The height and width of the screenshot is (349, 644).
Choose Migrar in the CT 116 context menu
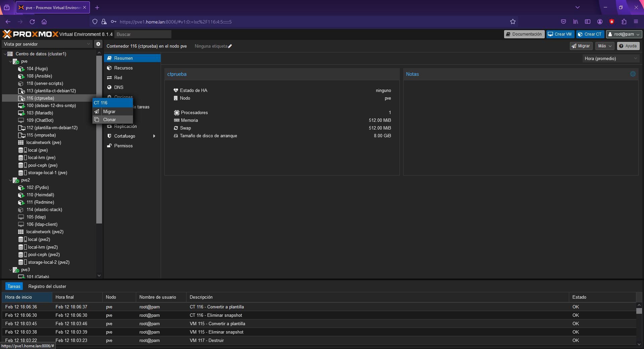click(x=113, y=111)
